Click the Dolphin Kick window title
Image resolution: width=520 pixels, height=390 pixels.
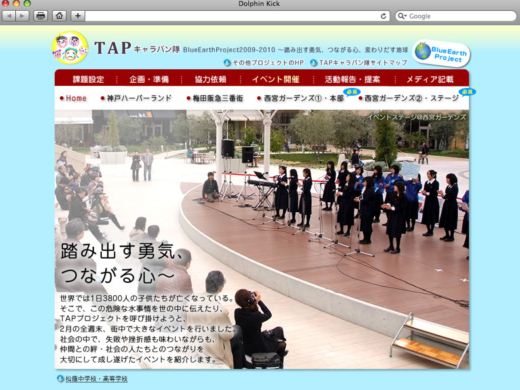(x=259, y=4)
